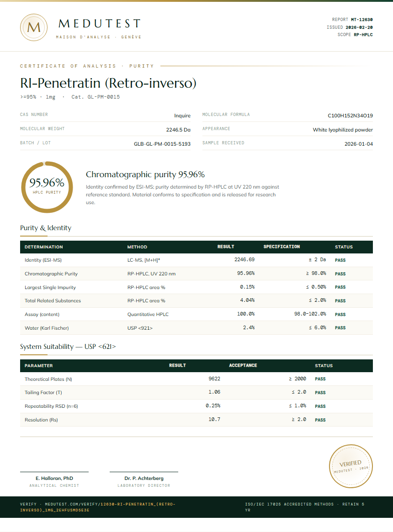The image size is (393, 532).
Task: Click the Identity (ESI-MS) row label
Action: [43, 260]
